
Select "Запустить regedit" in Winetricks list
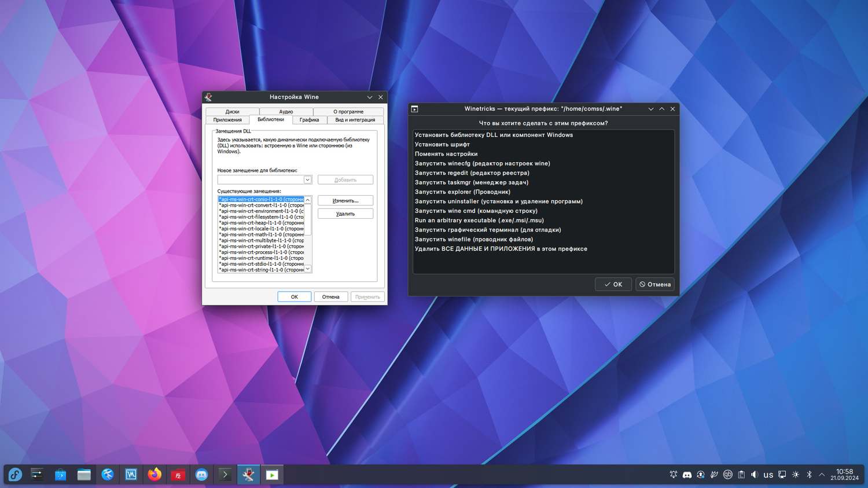click(472, 173)
